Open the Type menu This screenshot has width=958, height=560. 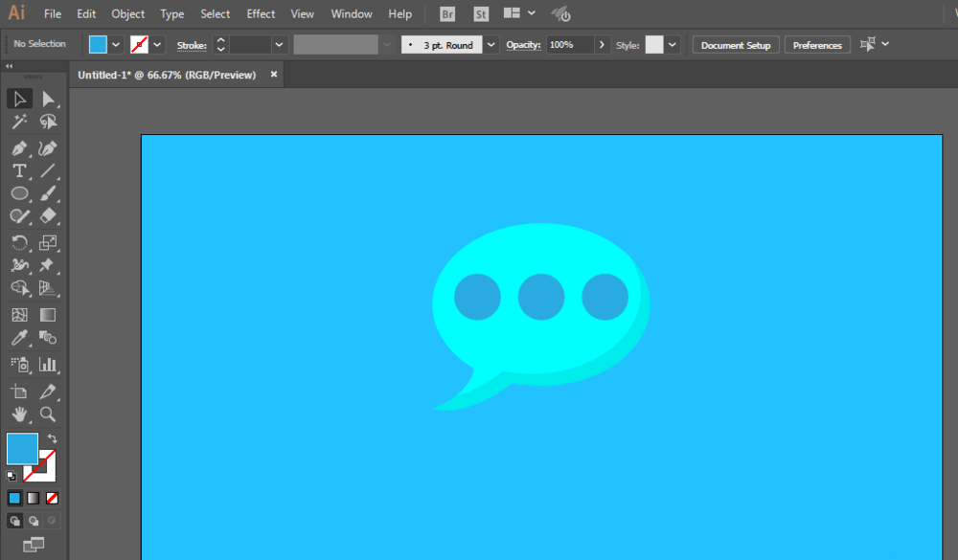(x=171, y=14)
